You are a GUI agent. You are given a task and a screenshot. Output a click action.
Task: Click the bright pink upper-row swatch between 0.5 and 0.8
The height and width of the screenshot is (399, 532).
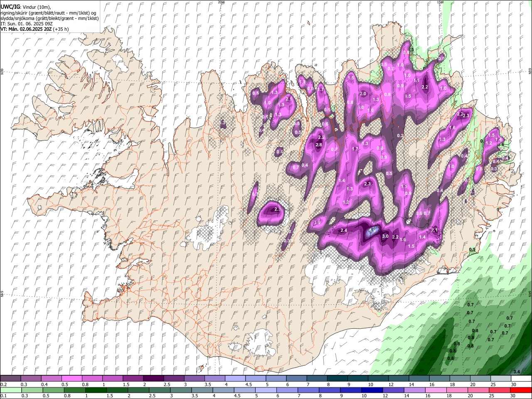(x=71, y=379)
